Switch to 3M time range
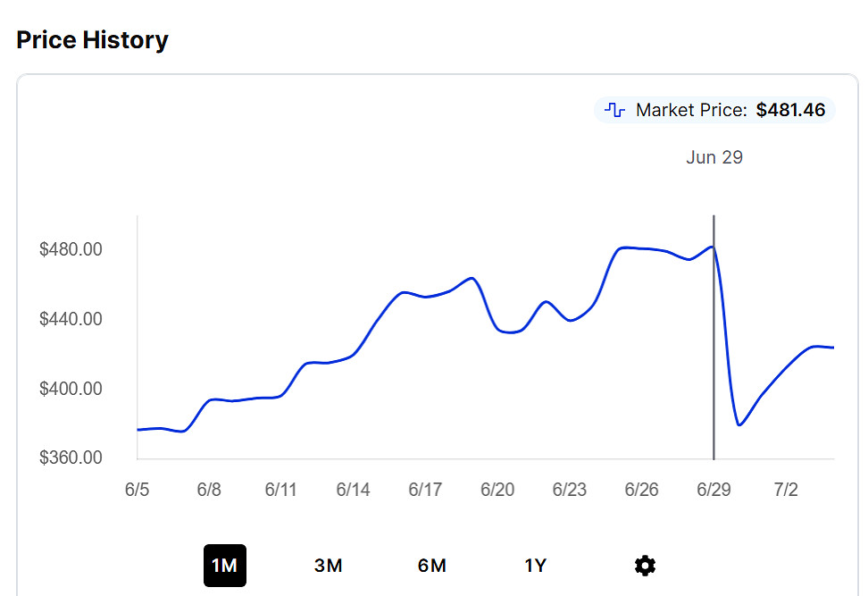The image size is (868, 596). pyautogui.click(x=328, y=566)
